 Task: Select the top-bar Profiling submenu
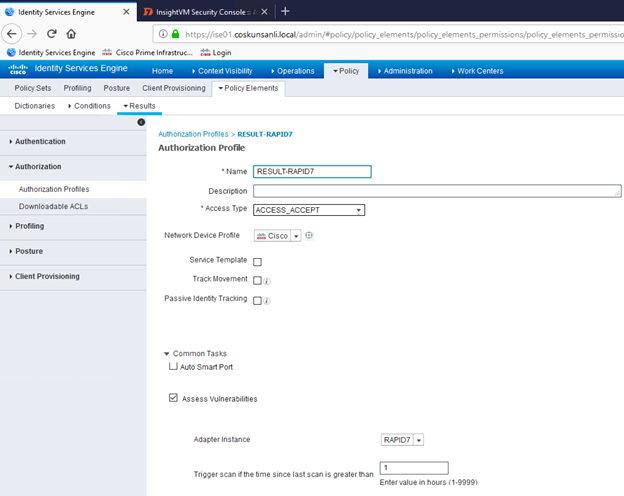(77, 88)
